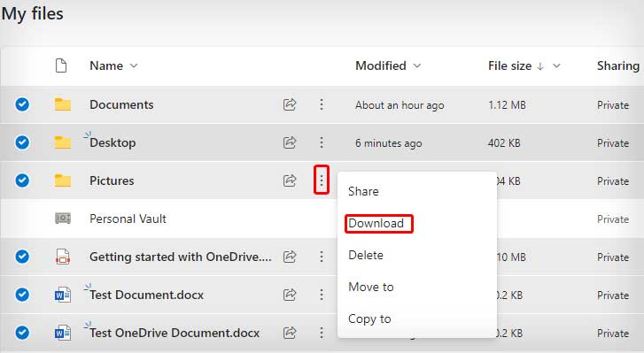
Task: Open Test Document.docx file link
Action: click(147, 295)
